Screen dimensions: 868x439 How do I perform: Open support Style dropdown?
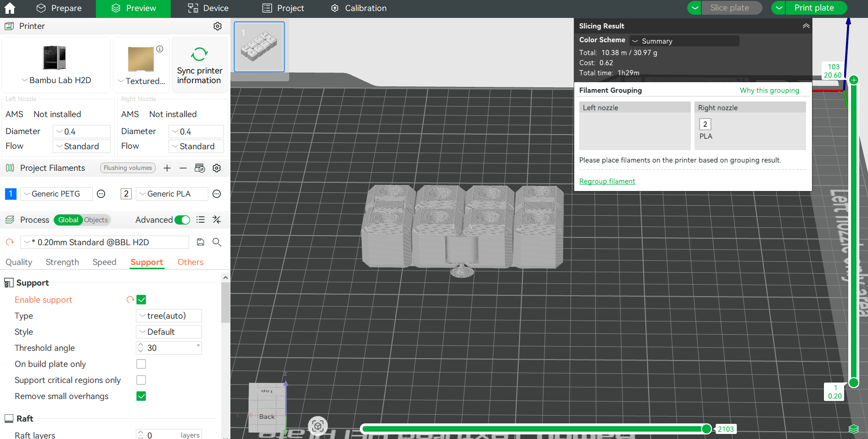[169, 332]
